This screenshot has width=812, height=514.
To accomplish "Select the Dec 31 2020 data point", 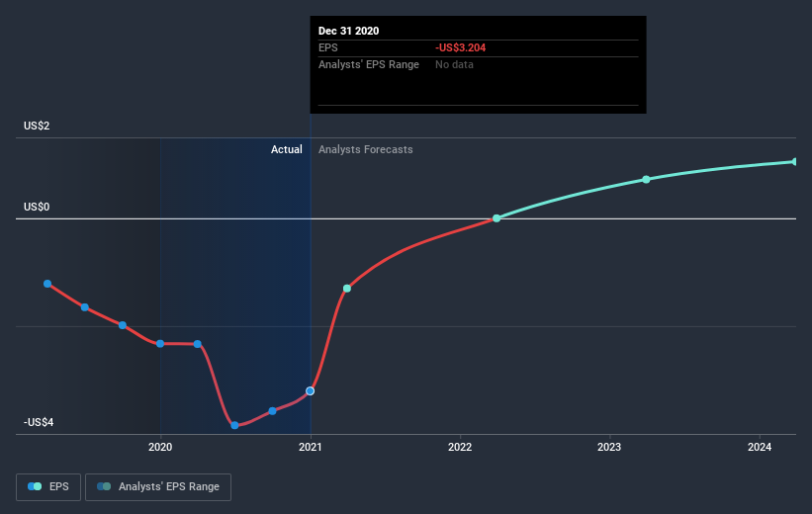I will tap(311, 390).
